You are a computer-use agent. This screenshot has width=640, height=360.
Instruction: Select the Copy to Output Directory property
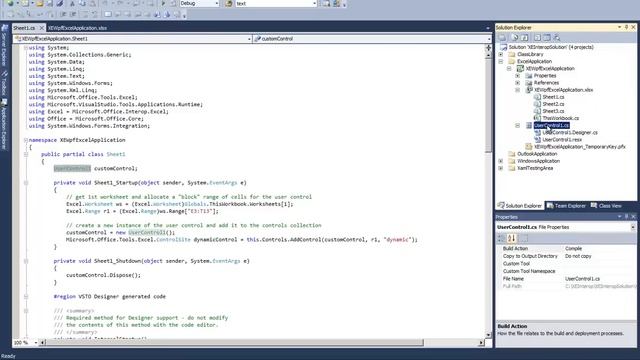pos(566,256)
